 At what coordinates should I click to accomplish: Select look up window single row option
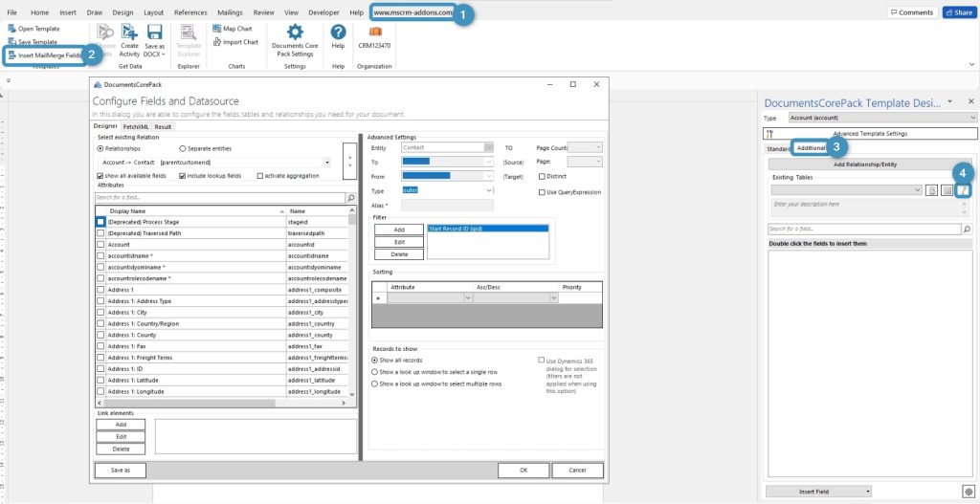tap(374, 372)
